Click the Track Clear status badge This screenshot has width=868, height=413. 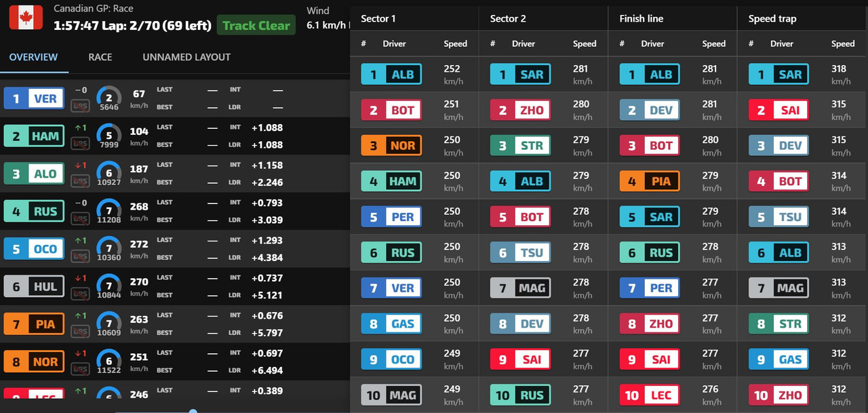click(x=256, y=26)
